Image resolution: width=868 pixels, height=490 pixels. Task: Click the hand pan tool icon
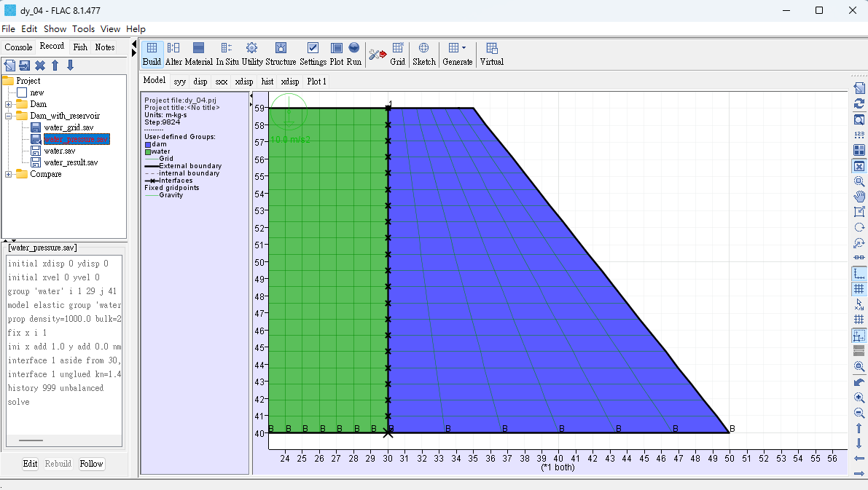pyautogui.click(x=859, y=197)
